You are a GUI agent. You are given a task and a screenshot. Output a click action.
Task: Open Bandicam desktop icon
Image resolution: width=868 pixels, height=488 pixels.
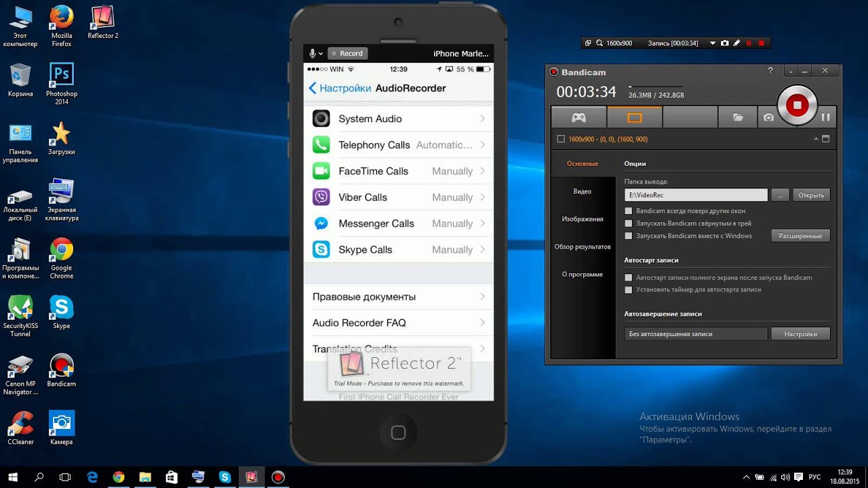tap(62, 371)
